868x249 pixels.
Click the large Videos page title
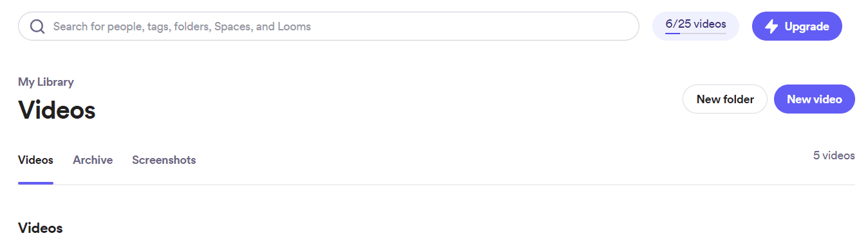pos(57,110)
